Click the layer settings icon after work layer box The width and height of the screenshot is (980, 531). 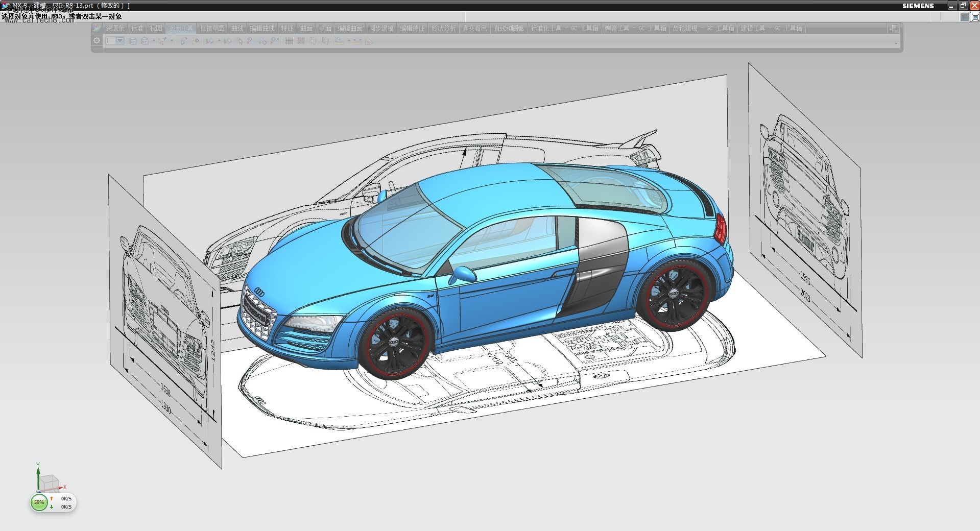tap(133, 41)
